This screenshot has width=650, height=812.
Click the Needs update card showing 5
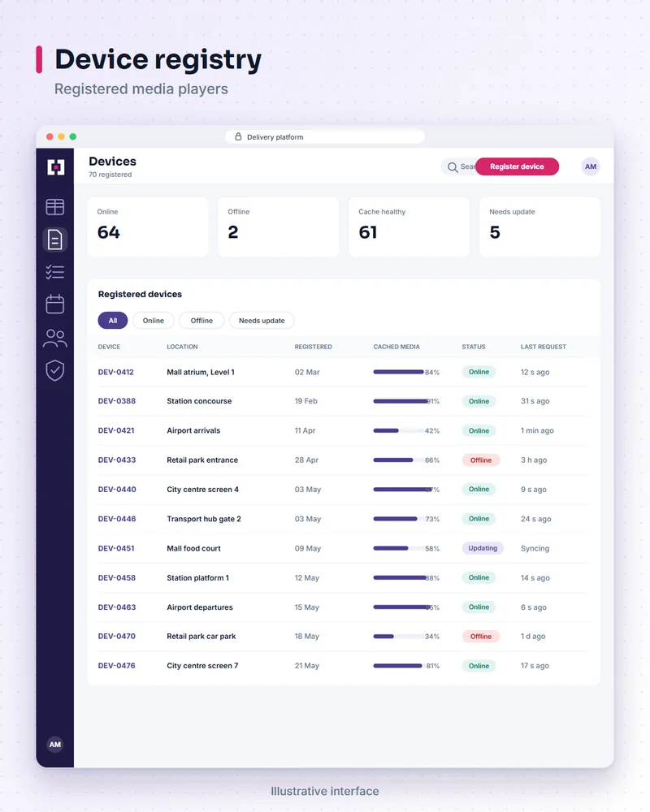pyautogui.click(x=539, y=227)
